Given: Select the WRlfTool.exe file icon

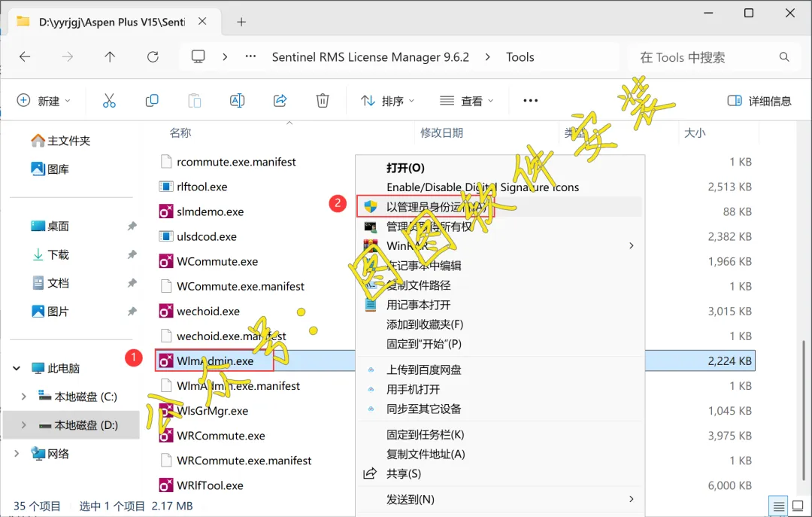Looking at the screenshot, I should point(165,485).
